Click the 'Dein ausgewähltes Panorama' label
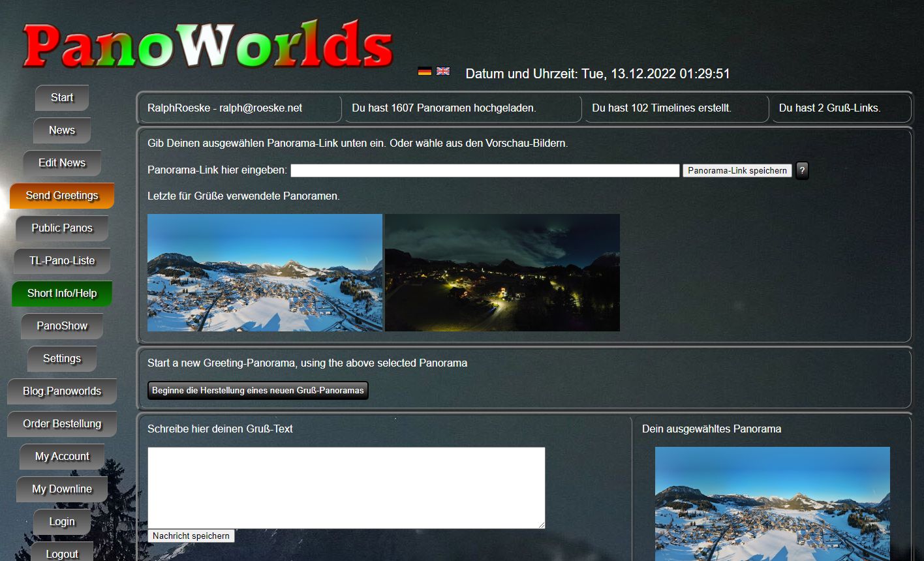 point(712,429)
